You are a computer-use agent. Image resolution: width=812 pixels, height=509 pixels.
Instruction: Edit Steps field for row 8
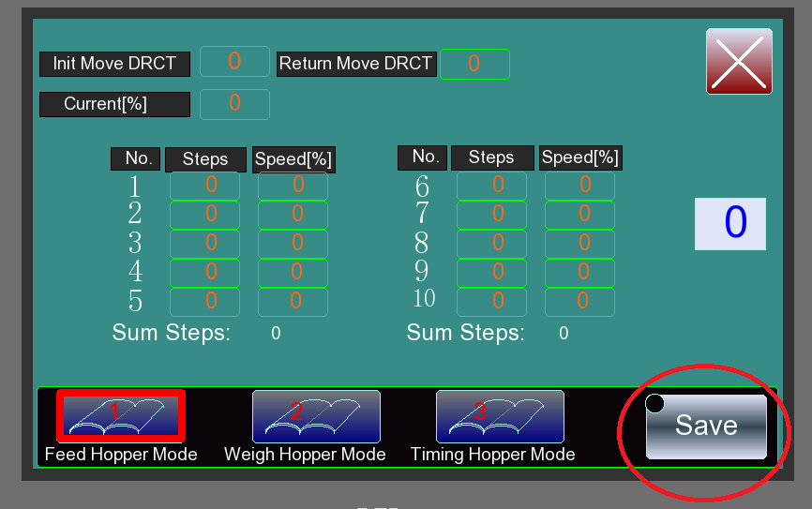pyautogui.click(x=491, y=244)
